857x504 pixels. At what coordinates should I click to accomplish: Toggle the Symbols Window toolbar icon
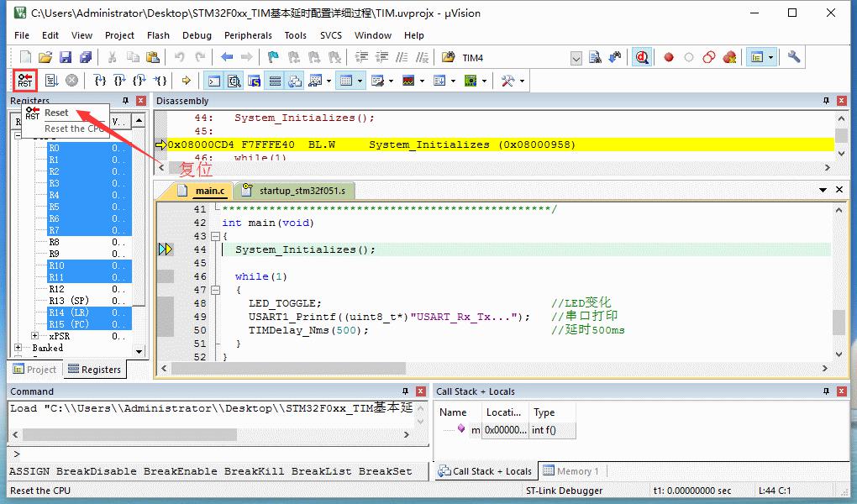click(254, 81)
